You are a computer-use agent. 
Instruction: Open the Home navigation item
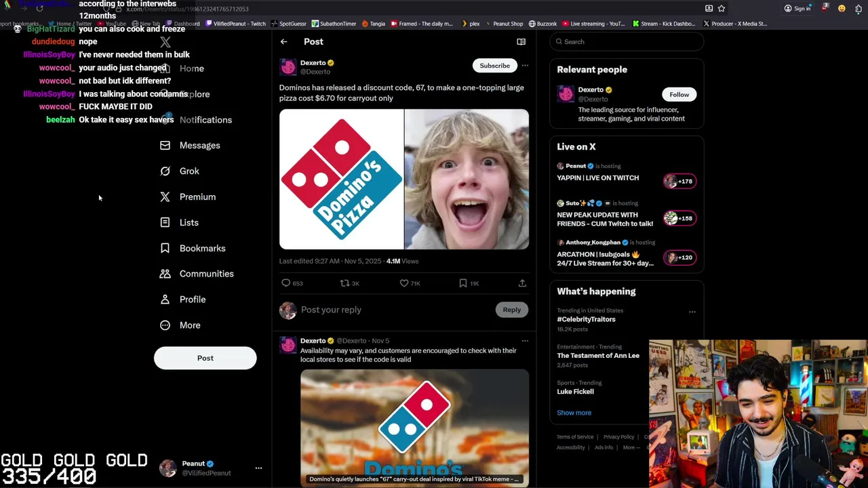click(192, 68)
